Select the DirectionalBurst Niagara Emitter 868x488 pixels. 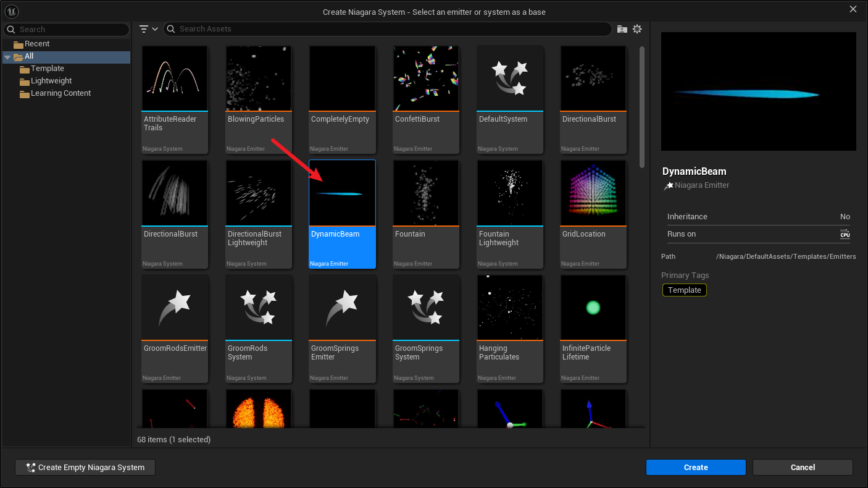click(593, 99)
